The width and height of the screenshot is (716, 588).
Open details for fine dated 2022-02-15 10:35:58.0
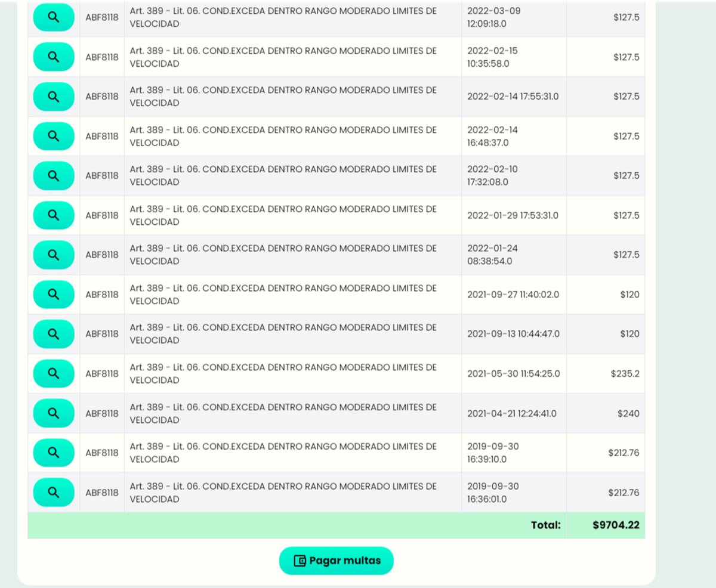(x=54, y=57)
